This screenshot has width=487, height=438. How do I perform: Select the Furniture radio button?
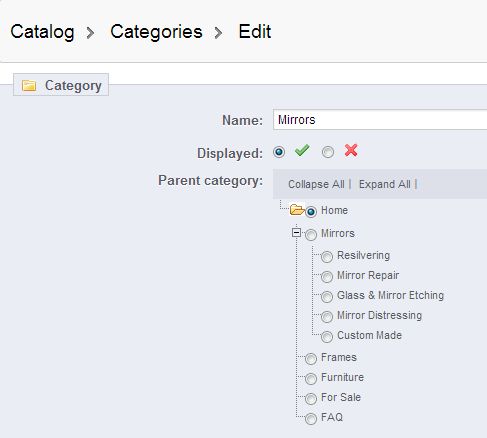(x=311, y=379)
